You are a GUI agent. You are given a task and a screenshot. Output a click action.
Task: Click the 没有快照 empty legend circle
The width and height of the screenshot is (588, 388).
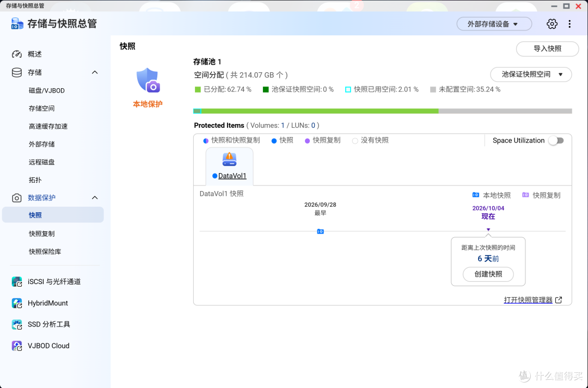pyautogui.click(x=355, y=140)
